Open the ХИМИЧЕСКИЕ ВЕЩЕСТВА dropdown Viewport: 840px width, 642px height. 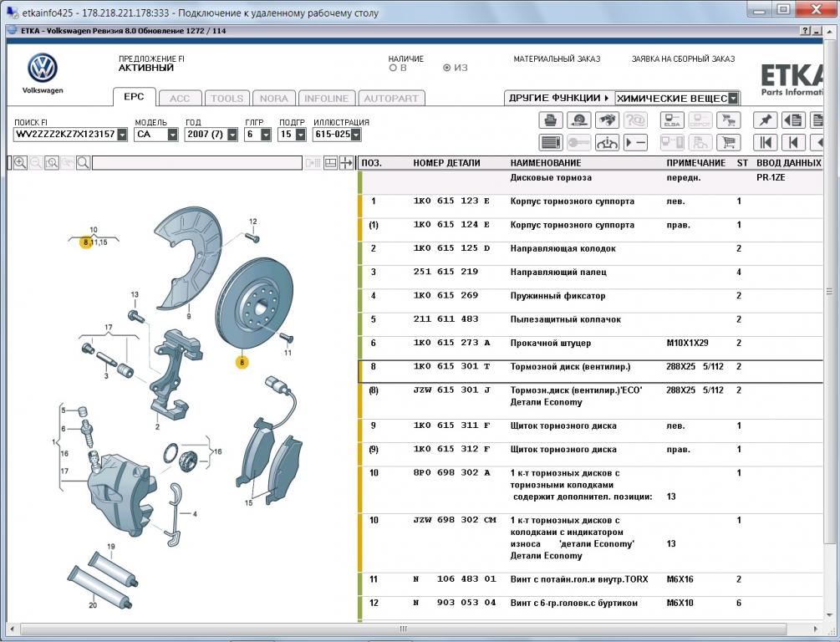(x=733, y=99)
